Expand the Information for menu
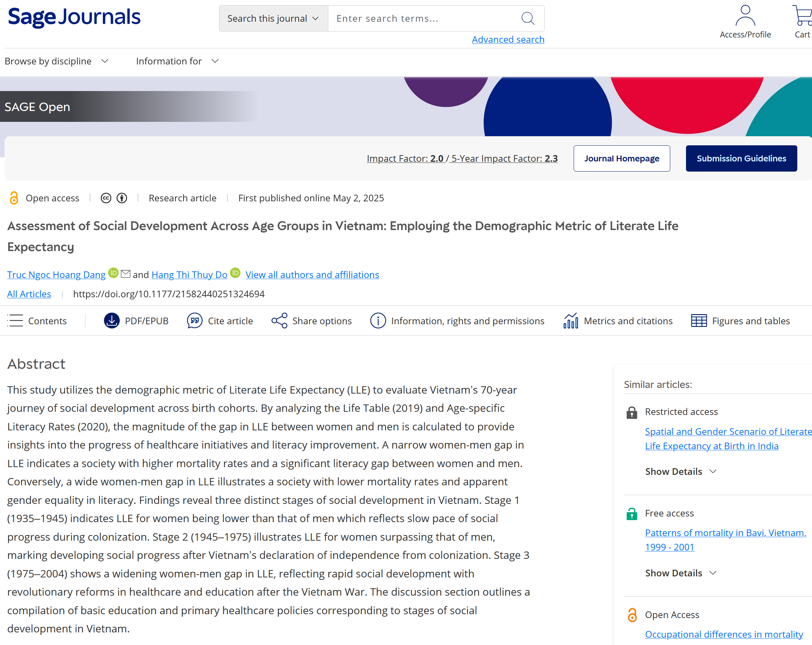Viewport: 812px width, 645px height. click(177, 61)
